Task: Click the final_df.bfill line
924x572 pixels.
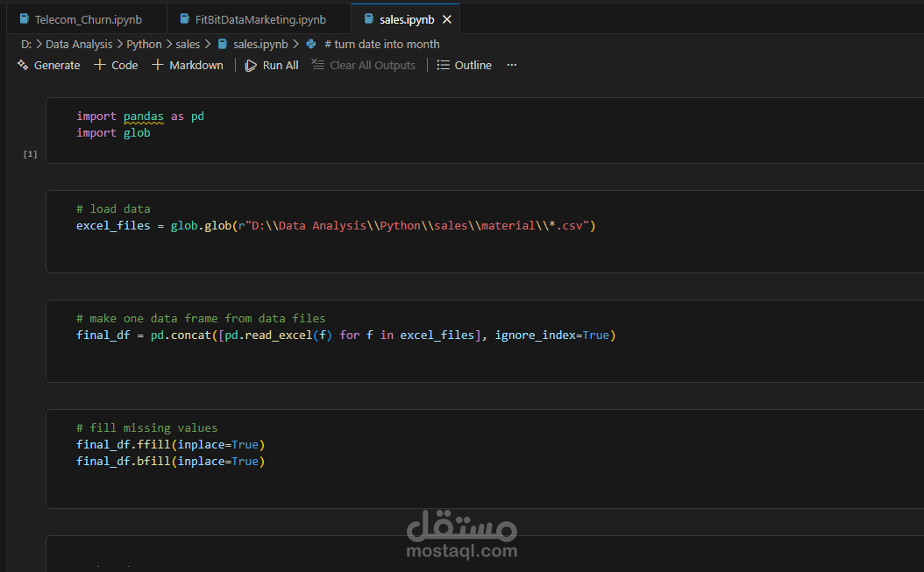Action: click(170, 462)
